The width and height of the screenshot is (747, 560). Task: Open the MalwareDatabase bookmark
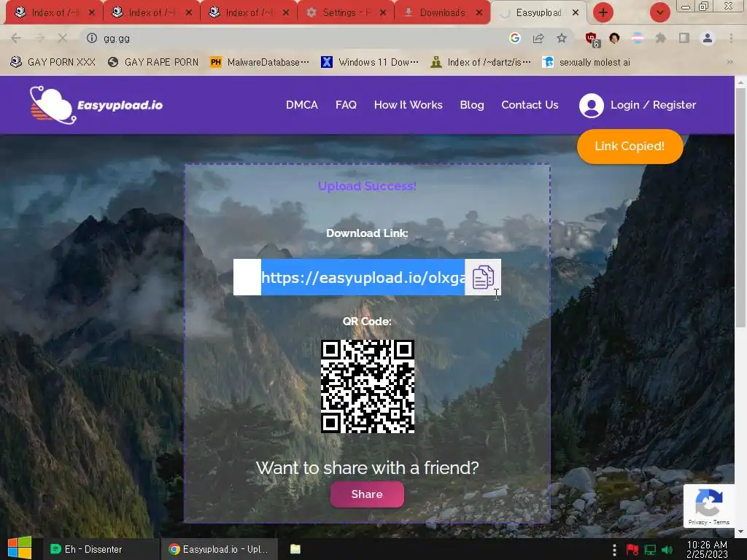260,62
